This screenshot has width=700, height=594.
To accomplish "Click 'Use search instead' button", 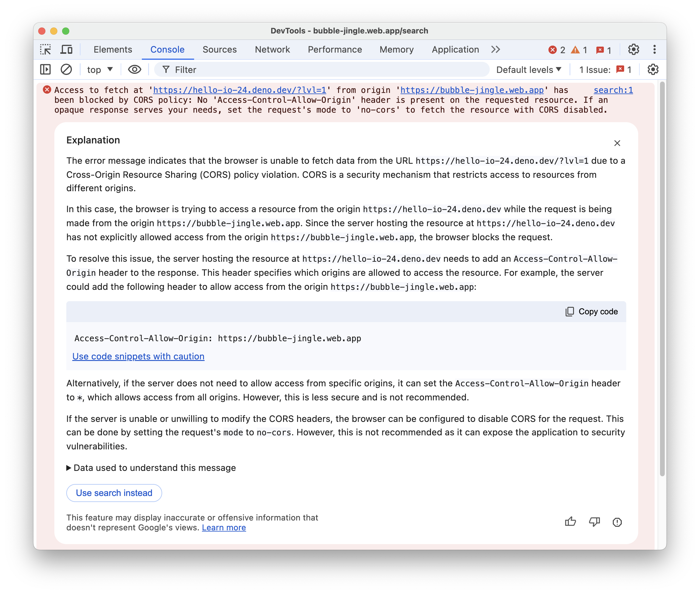I will click(113, 493).
